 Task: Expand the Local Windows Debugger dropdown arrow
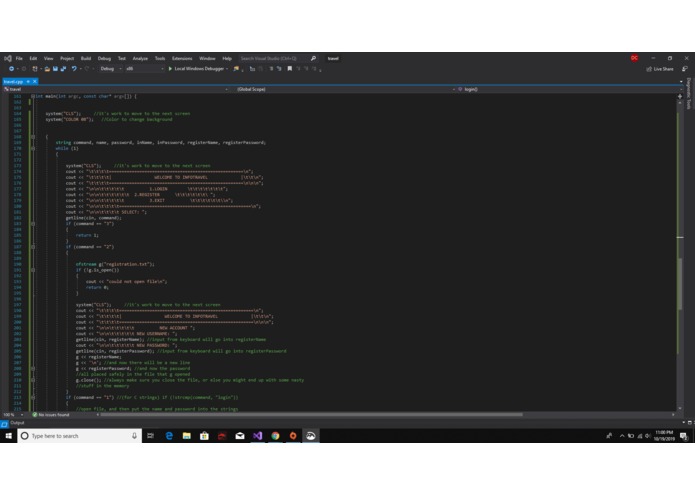[227, 69]
